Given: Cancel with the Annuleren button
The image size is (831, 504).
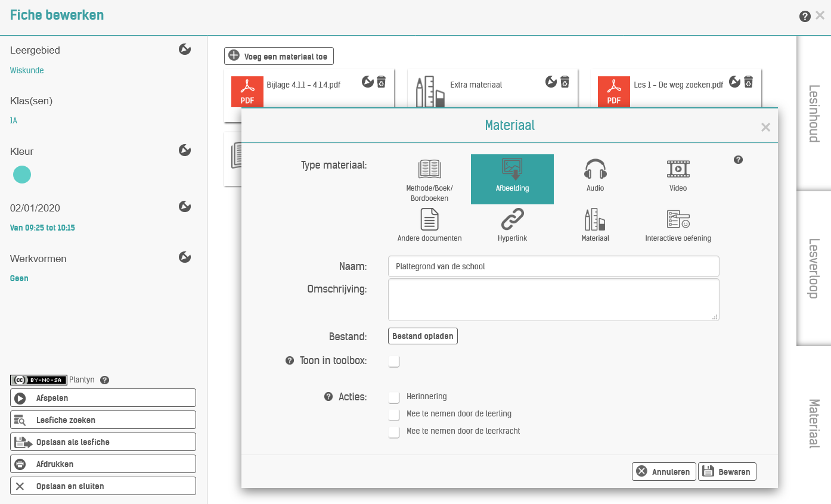Looking at the screenshot, I should pos(664,471).
